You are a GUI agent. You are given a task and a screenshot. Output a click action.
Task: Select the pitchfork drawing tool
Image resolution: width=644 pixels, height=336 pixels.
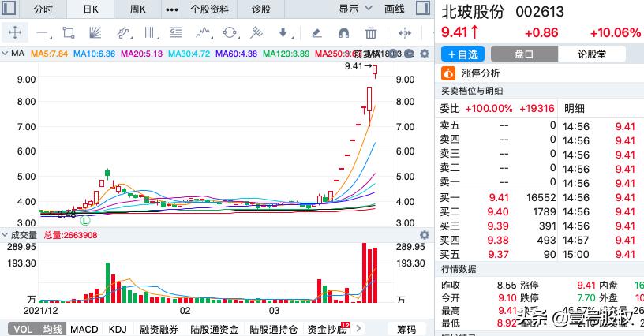tap(256, 33)
